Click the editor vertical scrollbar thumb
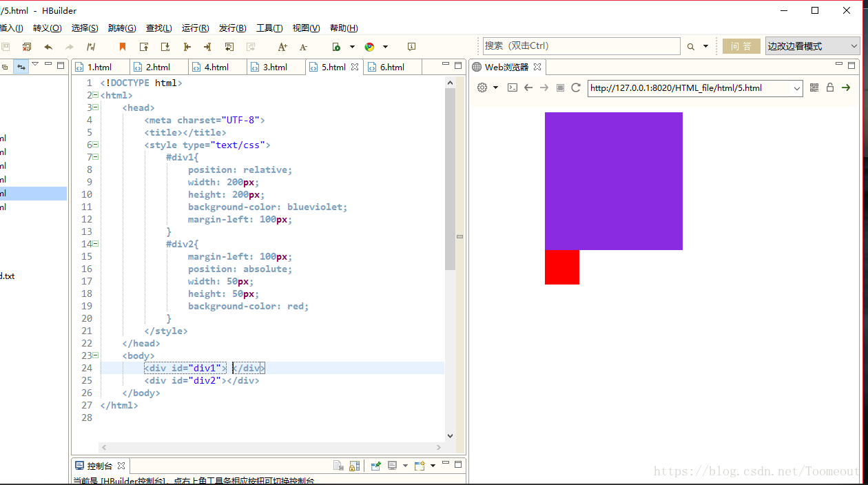 pos(450,179)
